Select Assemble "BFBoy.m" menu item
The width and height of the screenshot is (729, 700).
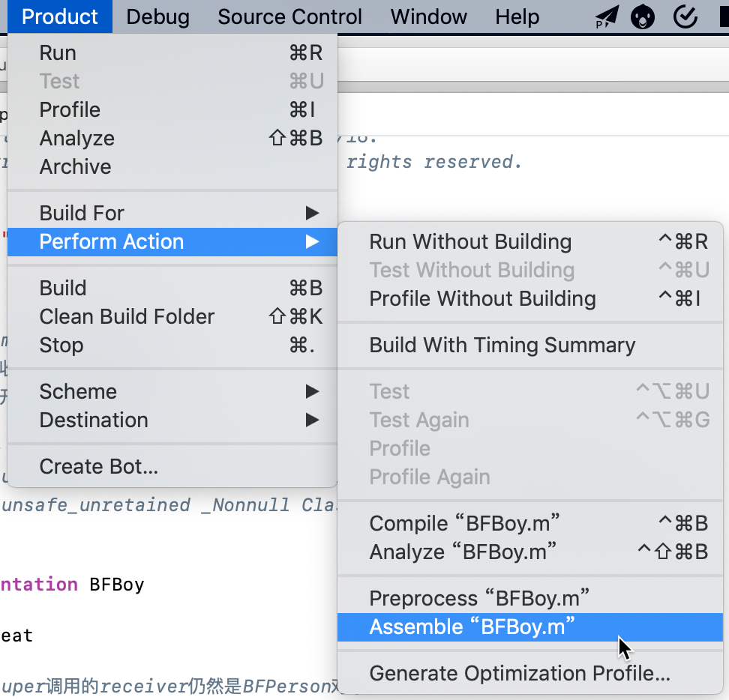[x=530, y=627]
